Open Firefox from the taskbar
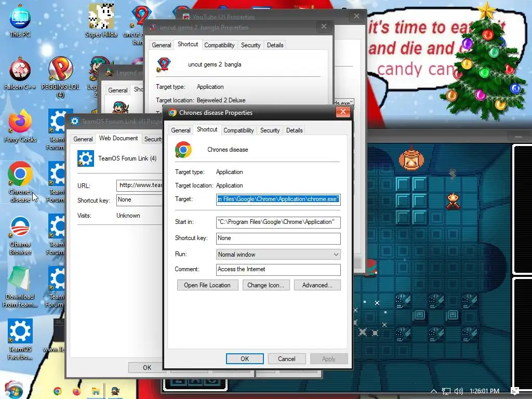 click(77, 391)
